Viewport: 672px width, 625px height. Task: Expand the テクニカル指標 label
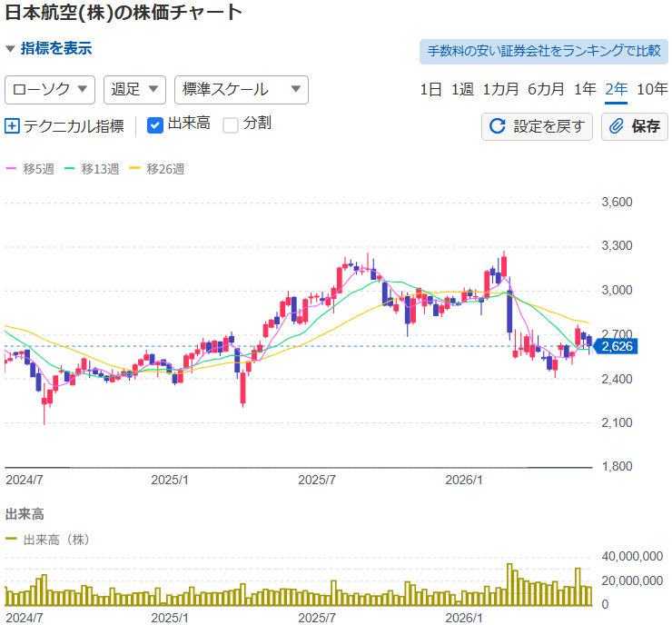pyautogui.click(x=74, y=126)
